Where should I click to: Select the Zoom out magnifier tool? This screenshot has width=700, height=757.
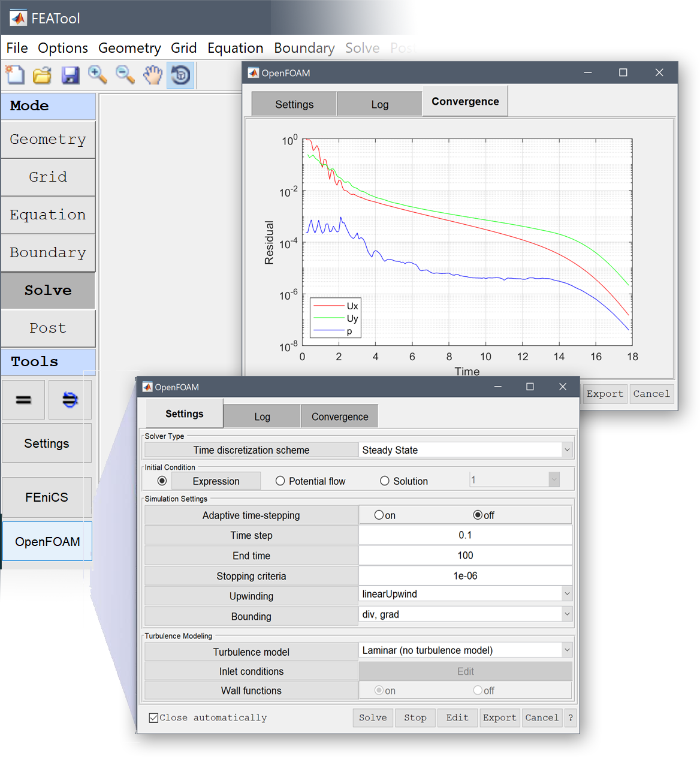[125, 75]
